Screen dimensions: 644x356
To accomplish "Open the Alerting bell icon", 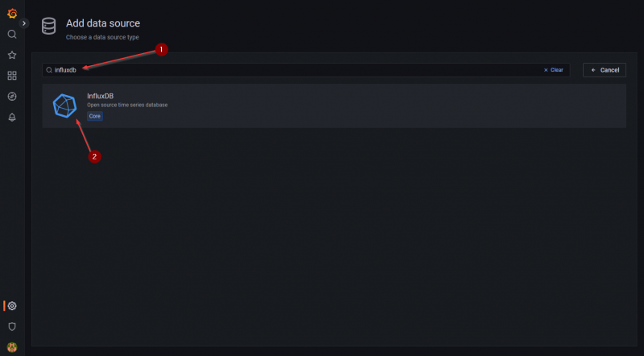I will (12, 117).
